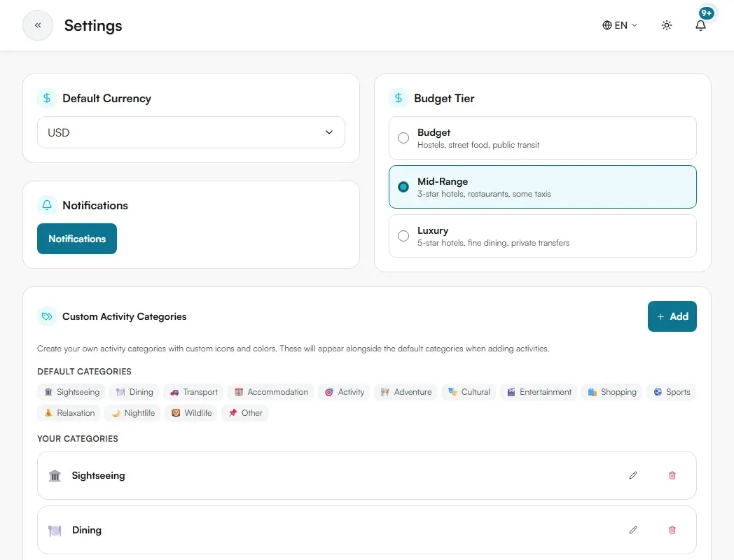The width and height of the screenshot is (734, 560).
Task: Click the Entertainment category chip
Action: tap(539, 392)
